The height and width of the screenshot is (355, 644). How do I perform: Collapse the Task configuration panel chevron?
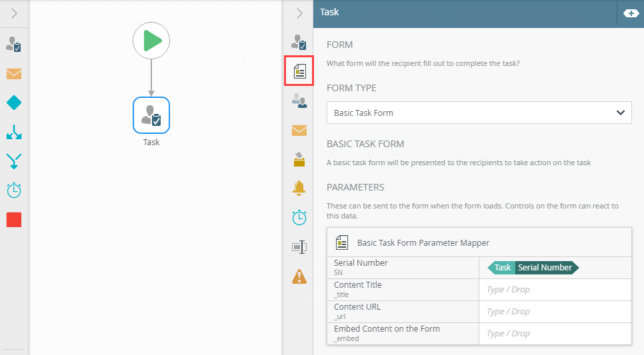pyautogui.click(x=299, y=13)
